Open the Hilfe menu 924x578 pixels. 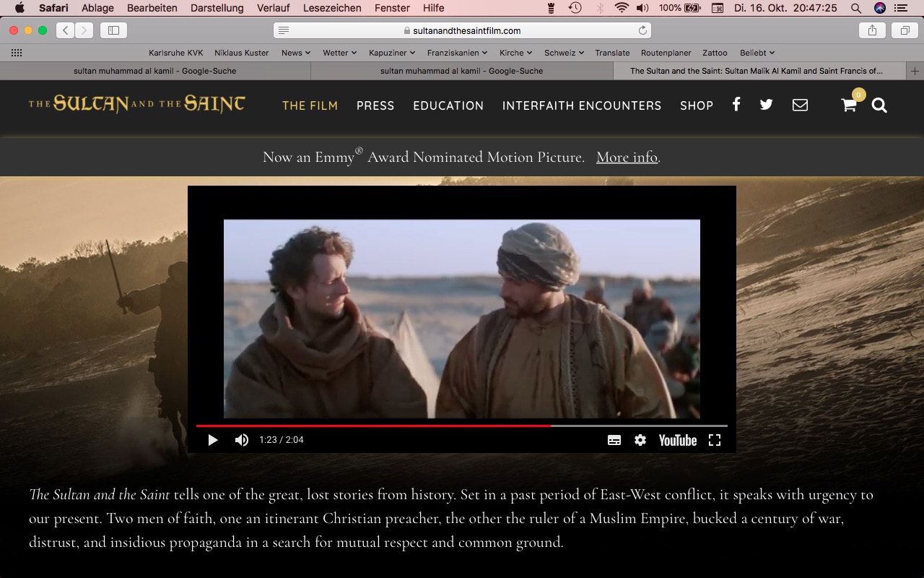(434, 8)
